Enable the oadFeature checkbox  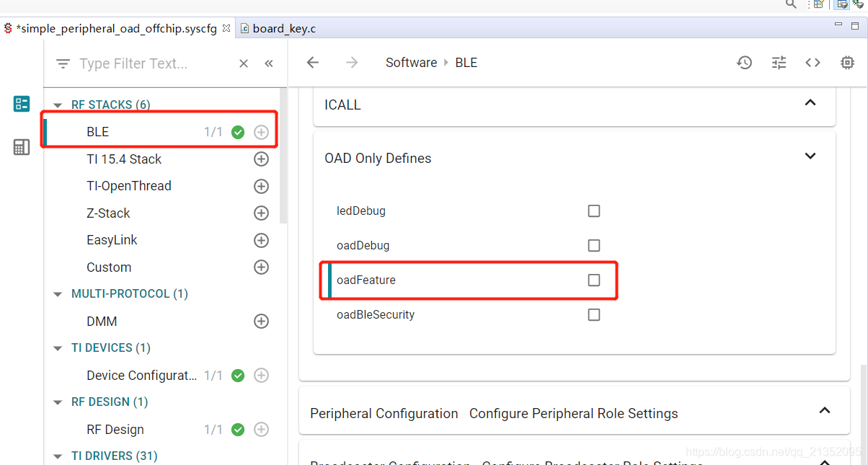594,280
